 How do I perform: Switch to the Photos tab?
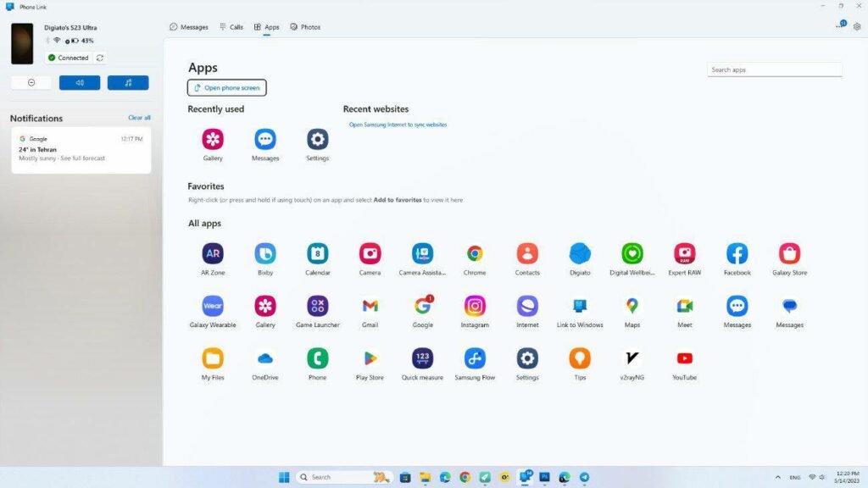tap(305, 27)
